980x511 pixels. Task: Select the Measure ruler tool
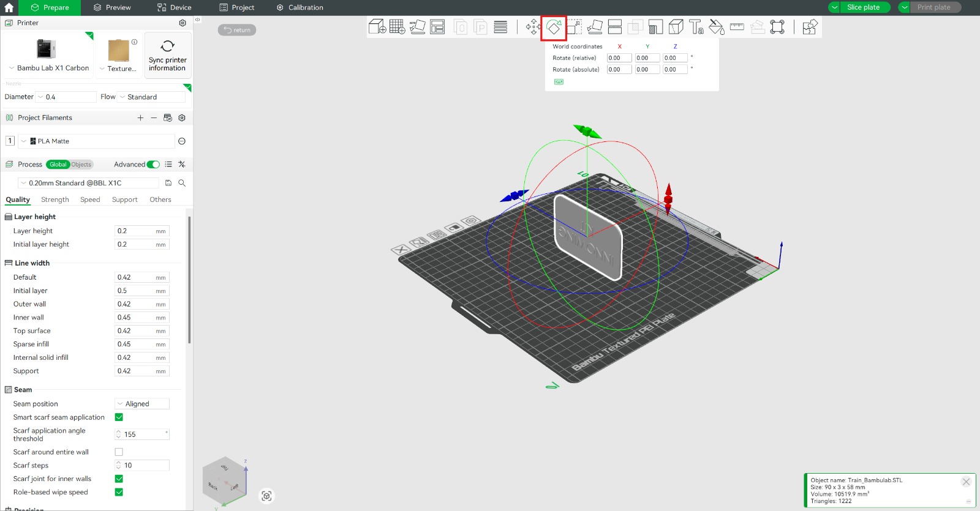tap(737, 27)
